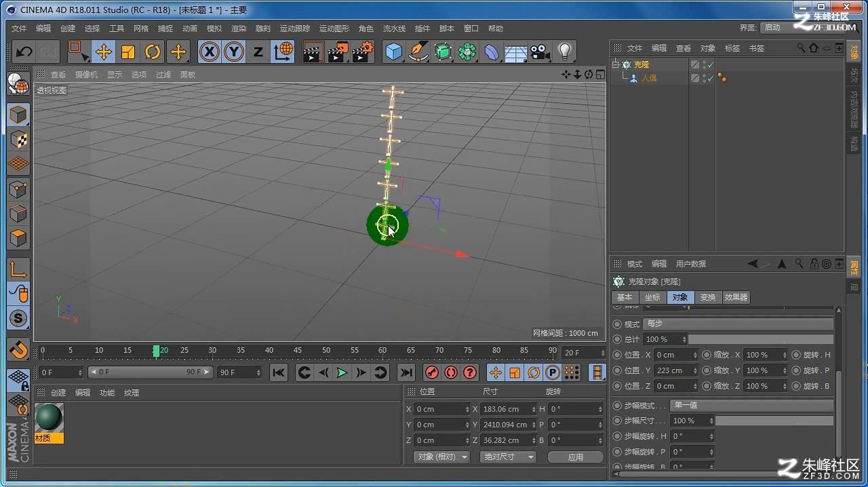
Task: Switch to Edges mode
Action: [18, 214]
